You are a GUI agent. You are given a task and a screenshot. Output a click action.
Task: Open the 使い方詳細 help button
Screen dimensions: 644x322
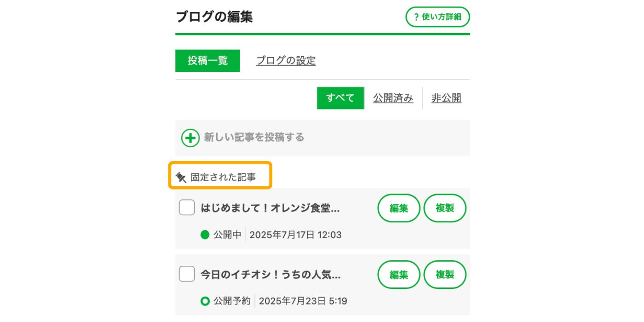coord(437,17)
